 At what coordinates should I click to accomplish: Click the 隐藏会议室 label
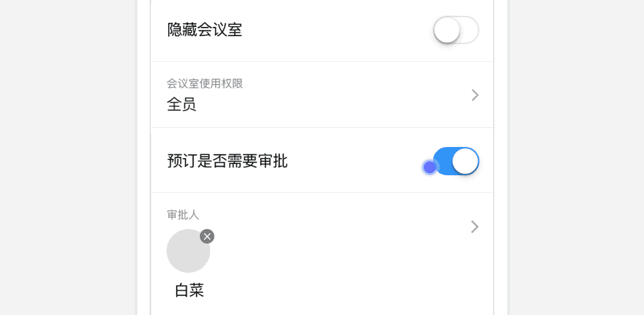(x=204, y=30)
